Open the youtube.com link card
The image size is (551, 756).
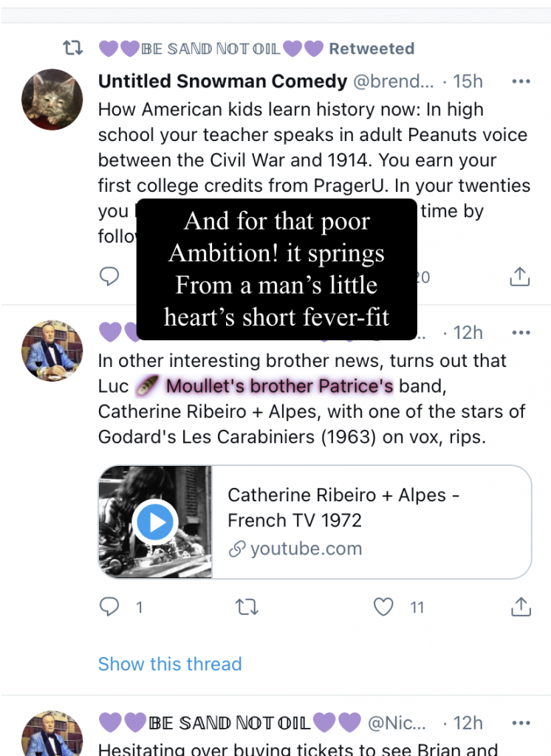(x=315, y=522)
